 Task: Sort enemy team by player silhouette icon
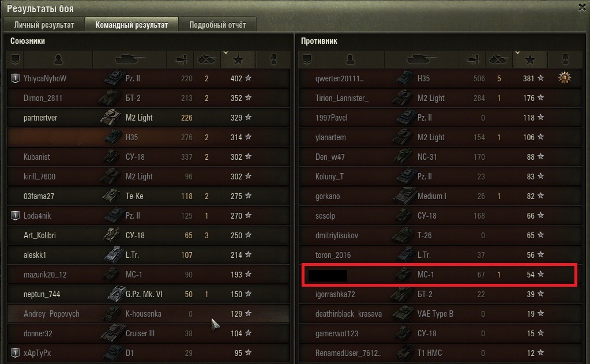[350, 59]
